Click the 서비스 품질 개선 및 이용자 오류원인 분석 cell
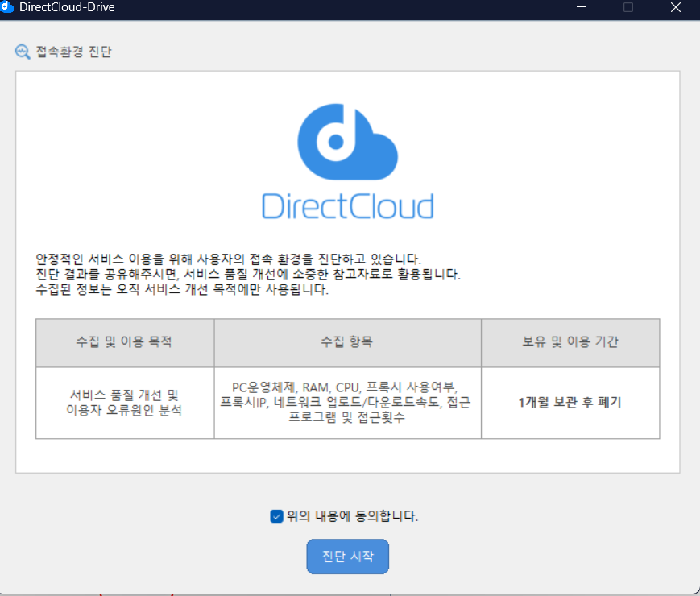The width and height of the screenshot is (700, 596). 125,403
